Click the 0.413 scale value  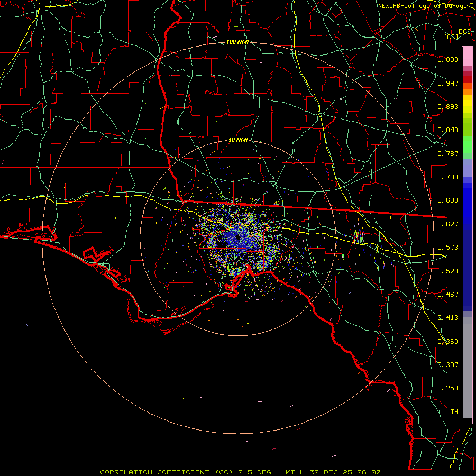448,318
